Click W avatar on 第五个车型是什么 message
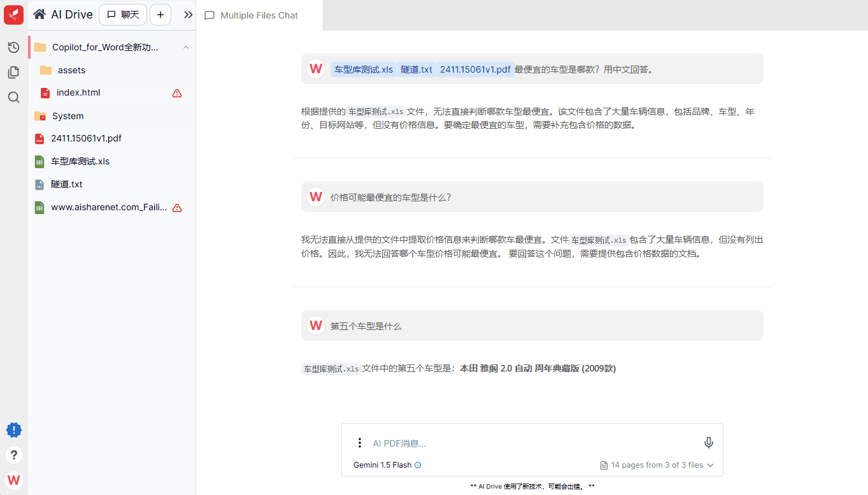868x495 pixels. [x=315, y=326]
